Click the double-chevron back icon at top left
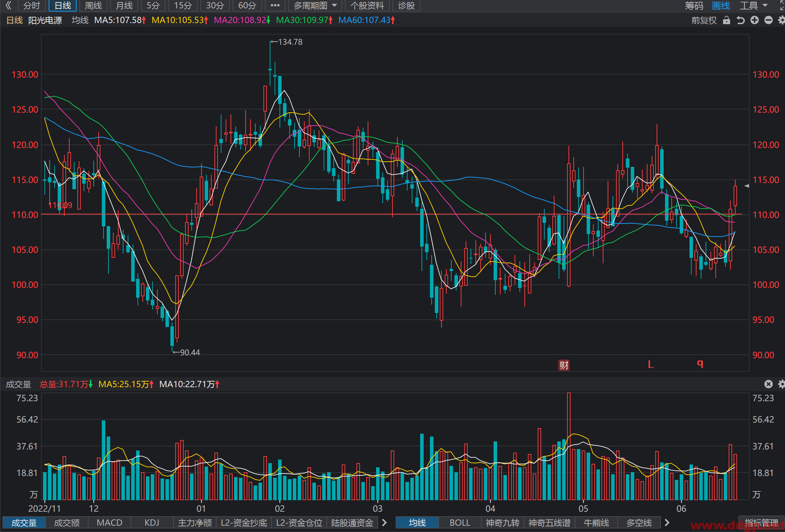The width and height of the screenshot is (785, 532). click(x=8, y=5)
